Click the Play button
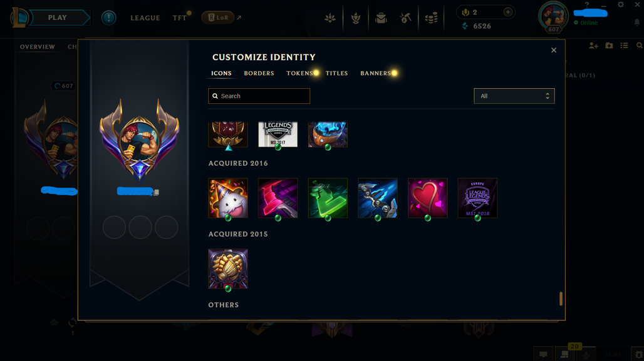The height and width of the screenshot is (361, 644). [x=58, y=18]
